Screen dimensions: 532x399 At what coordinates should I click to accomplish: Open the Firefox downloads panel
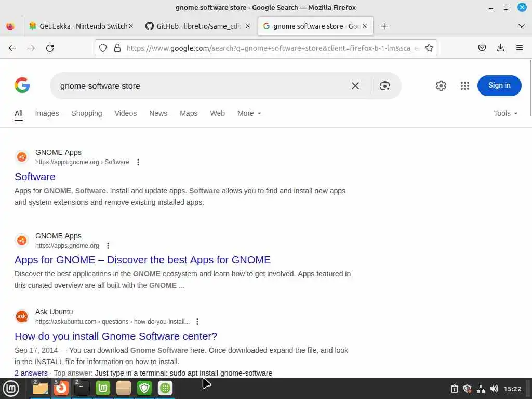point(500,48)
